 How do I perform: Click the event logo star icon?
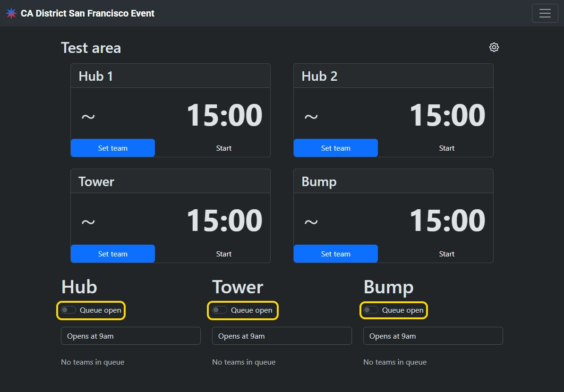point(11,13)
